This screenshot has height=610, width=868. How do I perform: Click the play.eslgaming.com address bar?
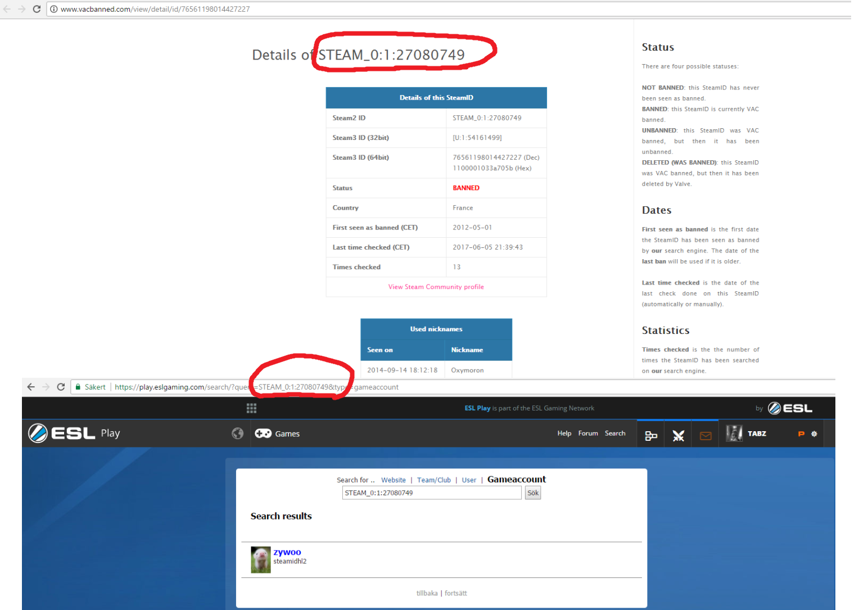pyautogui.click(x=453, y=387)
